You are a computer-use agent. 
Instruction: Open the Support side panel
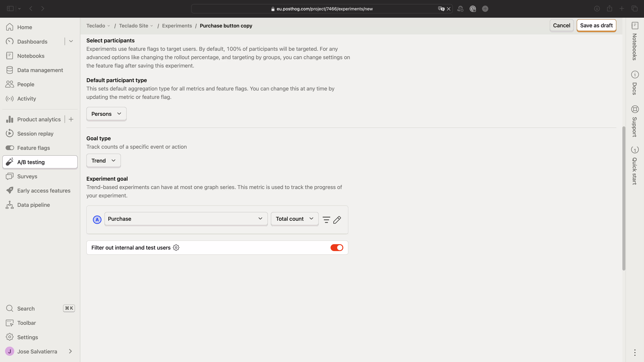[x=634, y=121]
